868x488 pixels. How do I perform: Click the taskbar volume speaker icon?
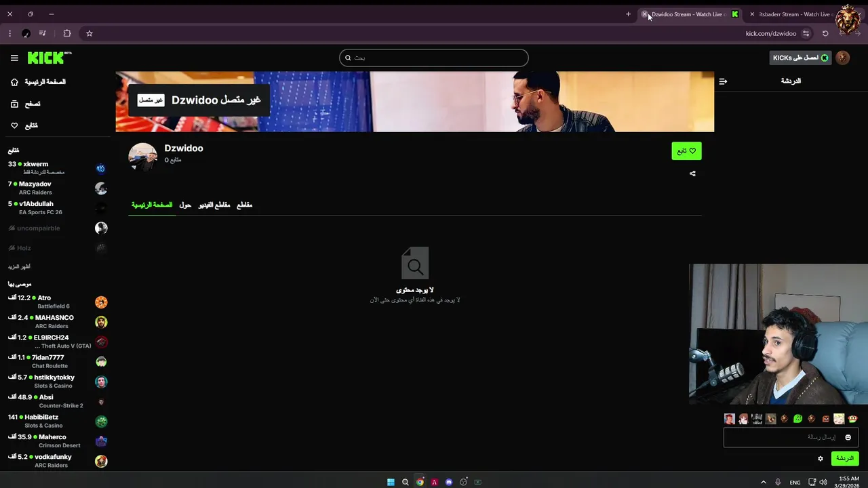tap(823, 482)
